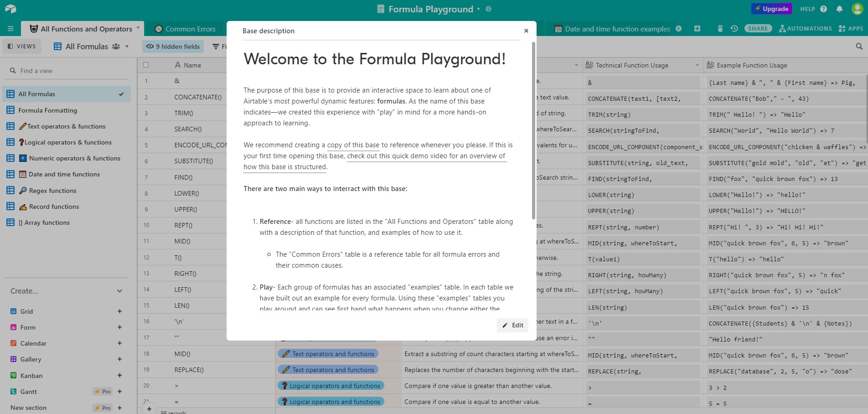Follow the copy of this base link
868x414 pixels.
(353, 145)
